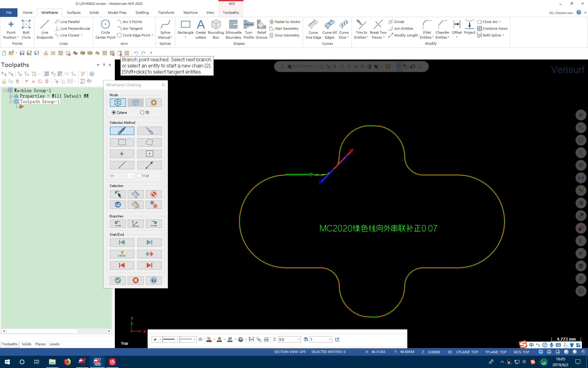This screenshot has width=588, height=368.
Task: Enable the Wait checkbox
Action: point(139,176)
